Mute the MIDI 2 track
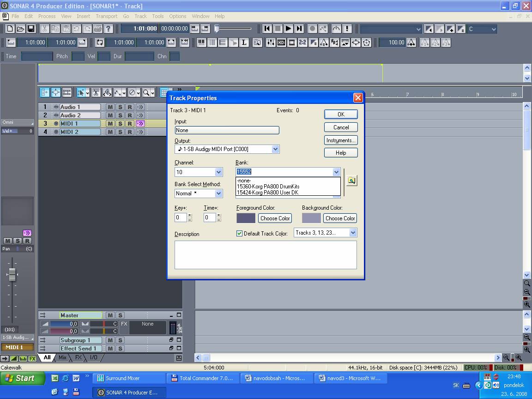This screenshot has height=399, width=532. pyautogui.click(x=110, y=132)
